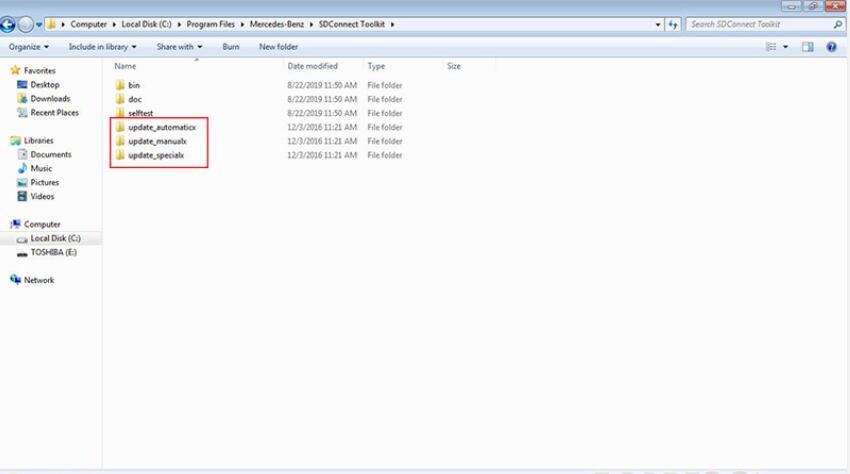Open Pictures library
The height and width of the screenshot is (474, 850).
tap(44, 183)
